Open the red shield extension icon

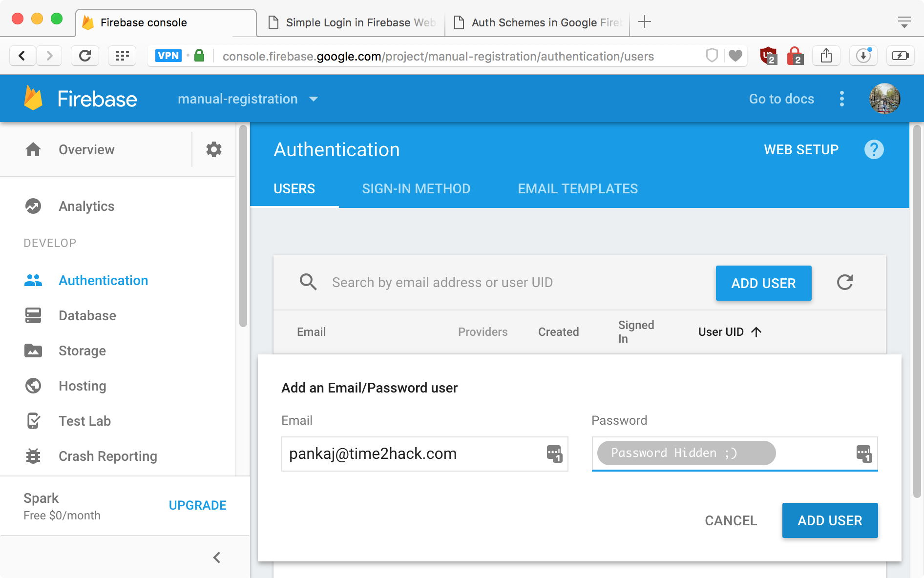(x=768, y=56)
